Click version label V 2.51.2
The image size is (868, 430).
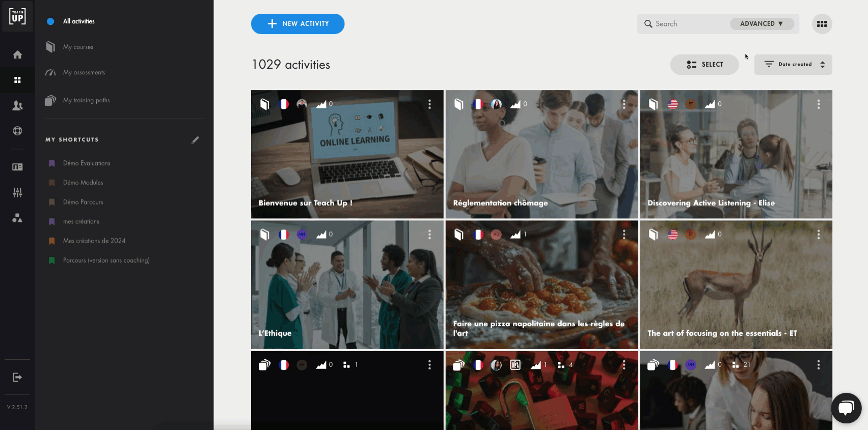17,407
